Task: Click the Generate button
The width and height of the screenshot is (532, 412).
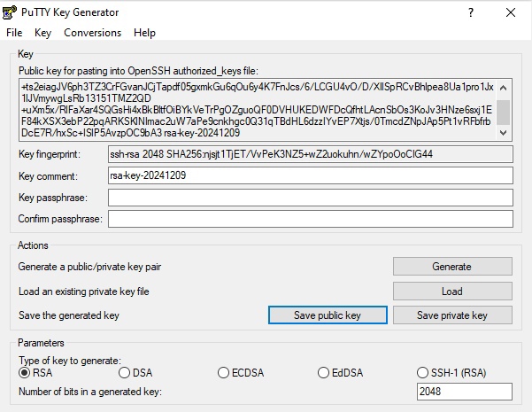Action: (452, 267)
